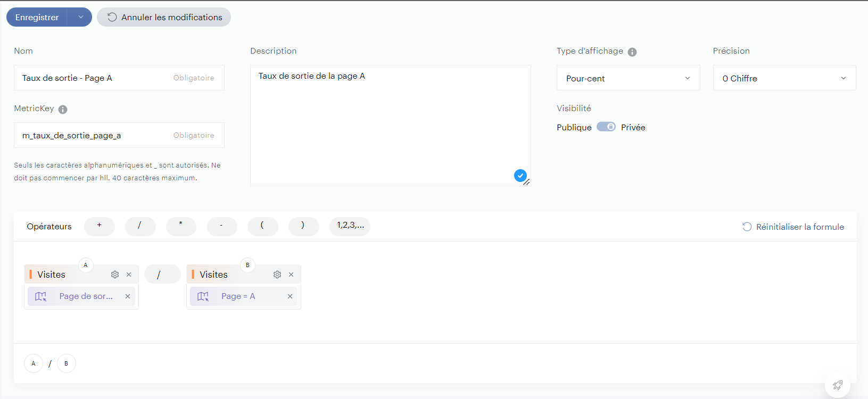
Task: Open the Enregistrer button dropdown arrow
Action: [x=80, y=17]
